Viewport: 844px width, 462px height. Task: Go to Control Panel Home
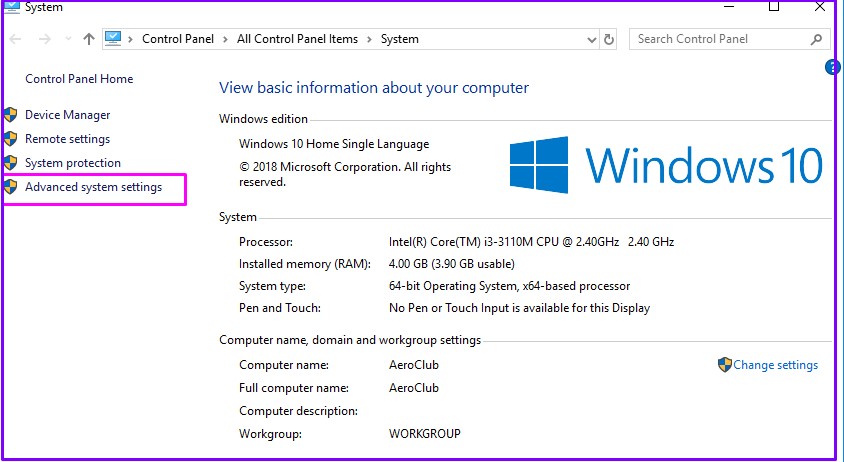coord(79,79)
